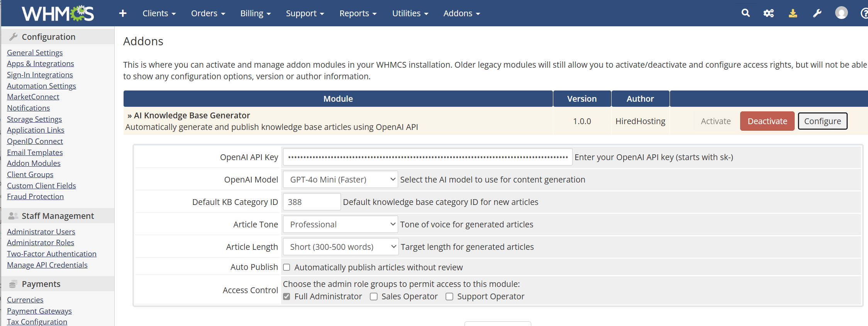This screenshot has width=868, height=326.
Task: Click the Default KB Category ID field
Action: [x=312, y=202]
